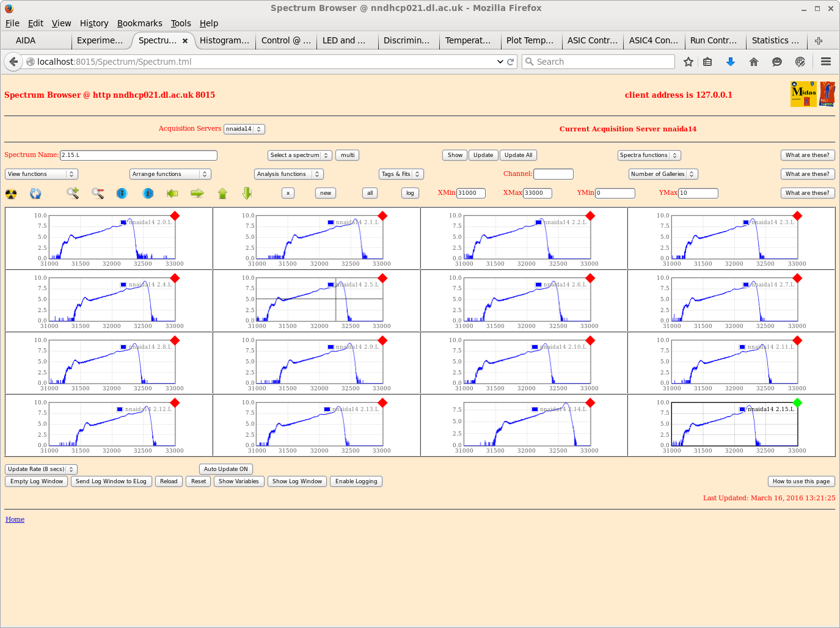This screenshot has width=840, height=628.
Task: Click the blue refresh arrows icon
Action: [35, 194]
